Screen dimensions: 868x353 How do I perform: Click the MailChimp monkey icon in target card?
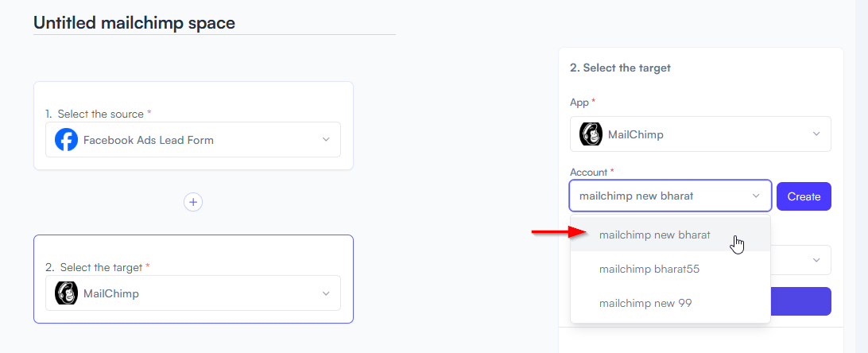tap(66, 293)
